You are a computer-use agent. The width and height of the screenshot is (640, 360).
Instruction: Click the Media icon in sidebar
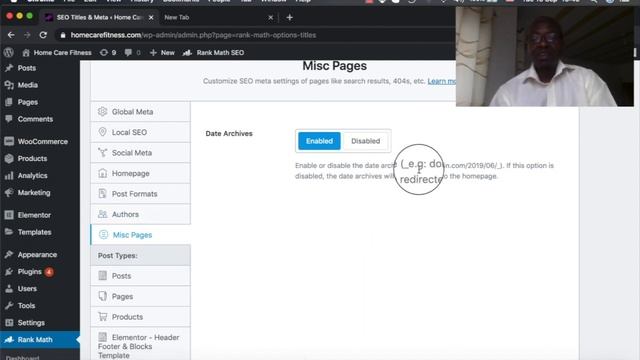click(9, 85)
